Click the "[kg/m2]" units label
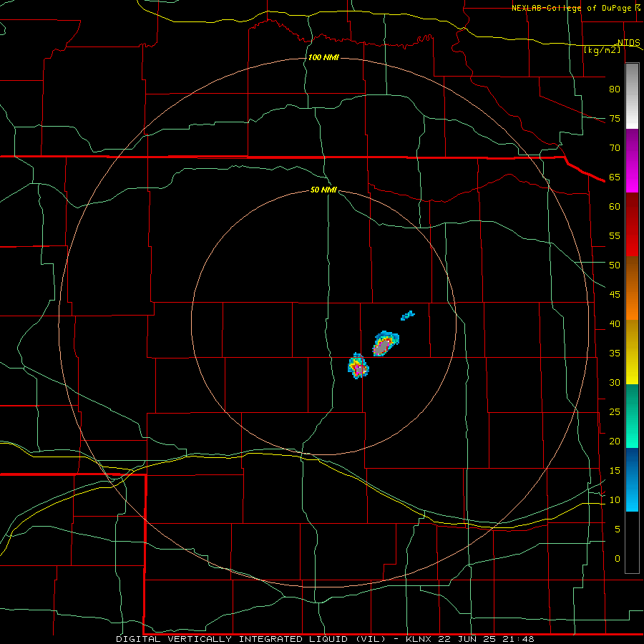The image size is (644, 644). pos(602,50)
